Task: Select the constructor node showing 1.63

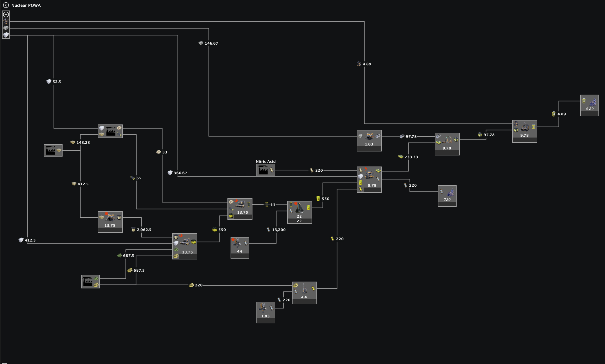Action: click(369, 140)
